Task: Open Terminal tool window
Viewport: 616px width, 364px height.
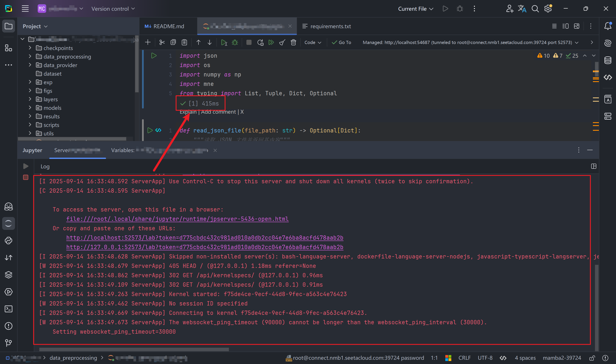Action: tap(9, 309)
